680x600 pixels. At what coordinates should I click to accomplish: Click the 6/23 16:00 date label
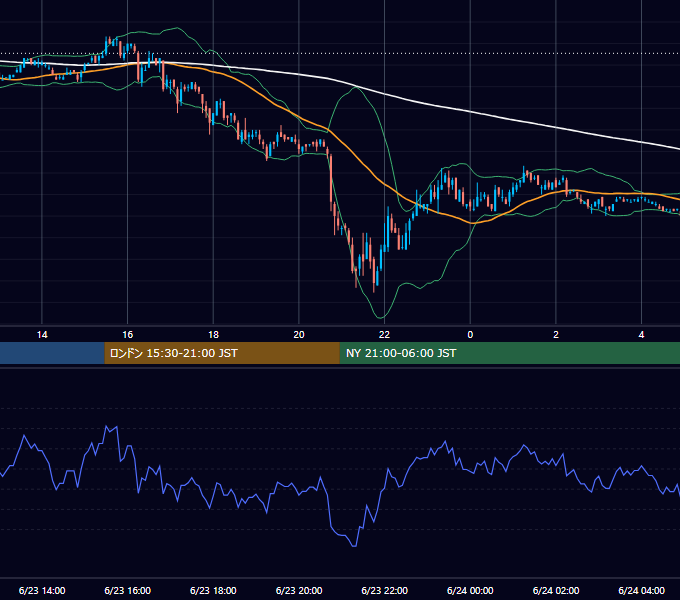click(x=128, y=590)
